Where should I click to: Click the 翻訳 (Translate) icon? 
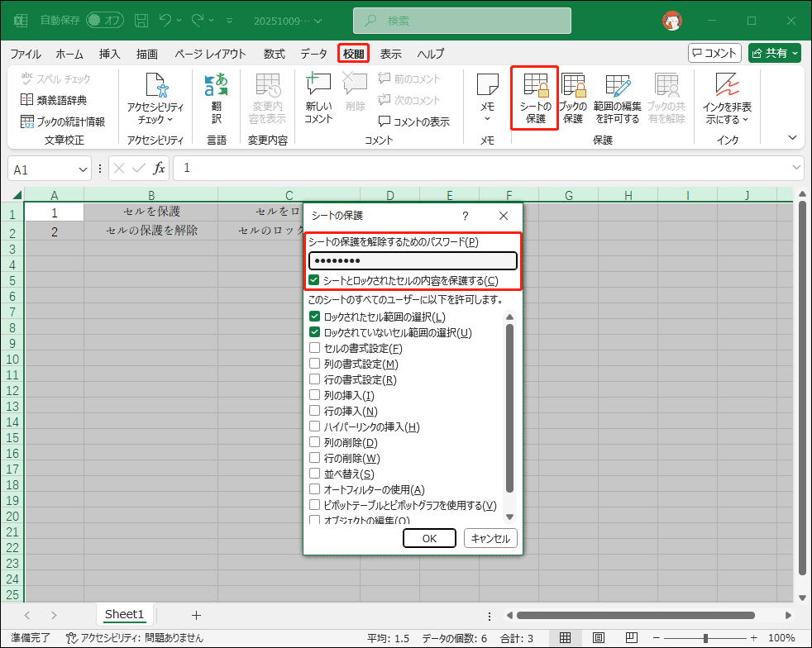coord(216,87)
